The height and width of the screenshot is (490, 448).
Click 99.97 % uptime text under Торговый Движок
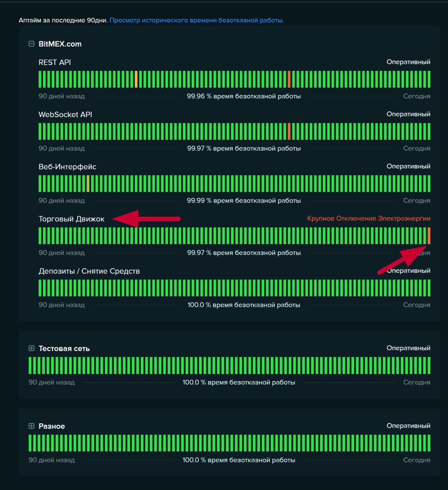coord(244,253)
